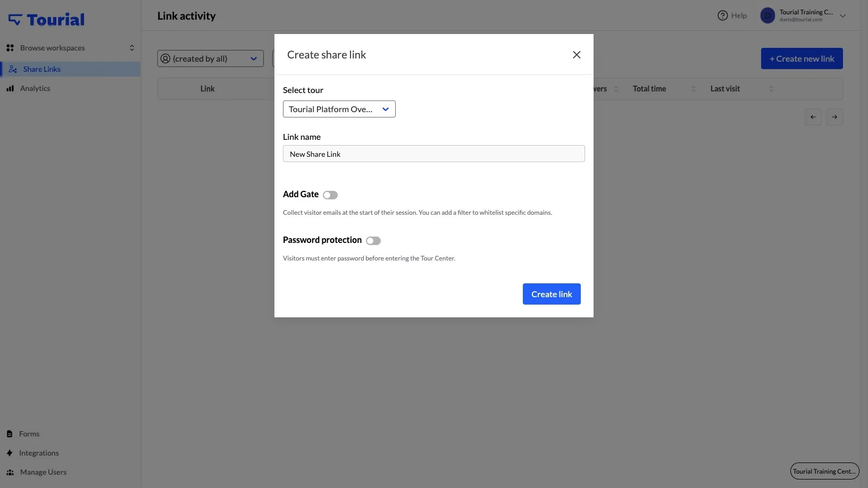Image resolution: width=868 pixels, height=488 pixels.
Task: Open the Share Links sidebar item
Action: coord(70,69)
